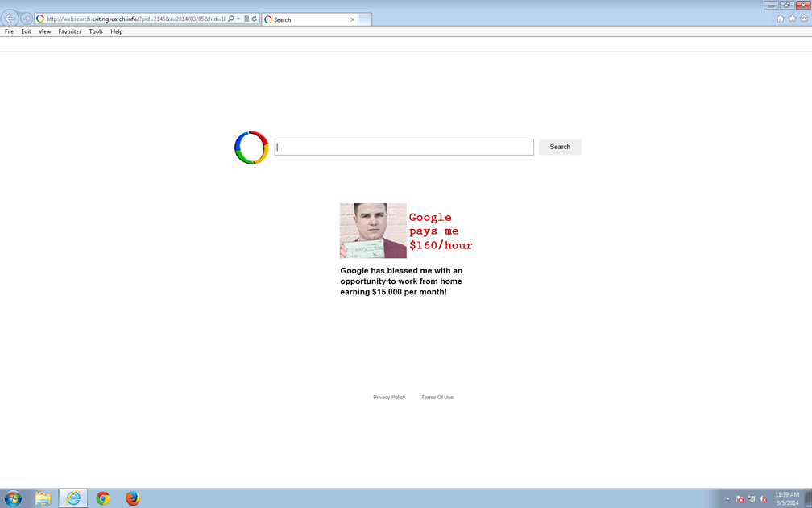Viewport: 812px width, 508px height.
Task: Expand the address bar autocomplete dropdown arrow
Action: [239, 19]
